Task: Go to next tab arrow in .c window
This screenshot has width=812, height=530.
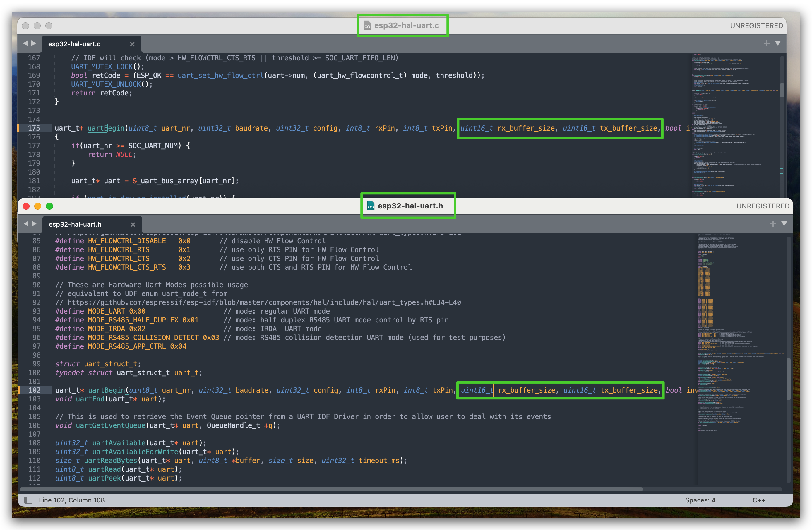Action: point(33,43)
